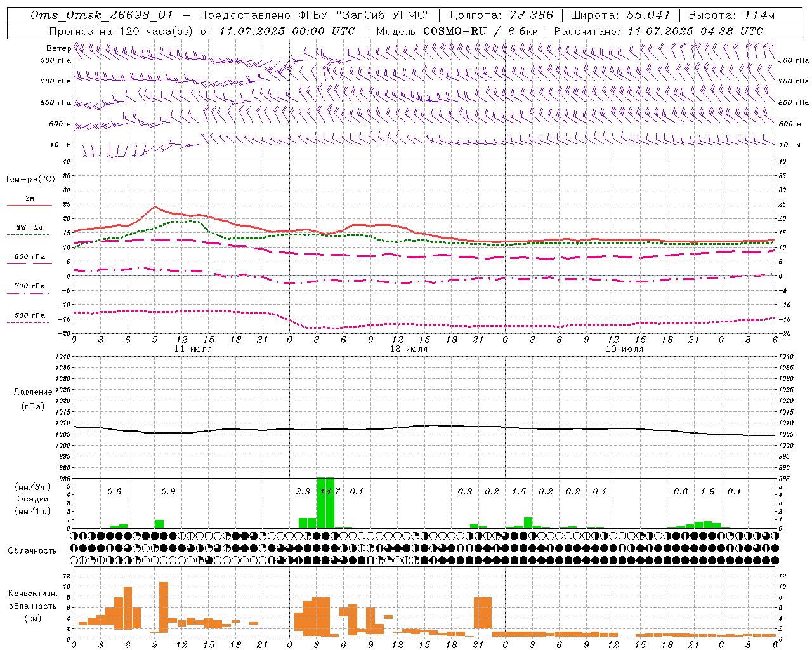
Task: Click the peak of the red 2м temperature curve
Action: pos(154,206)
